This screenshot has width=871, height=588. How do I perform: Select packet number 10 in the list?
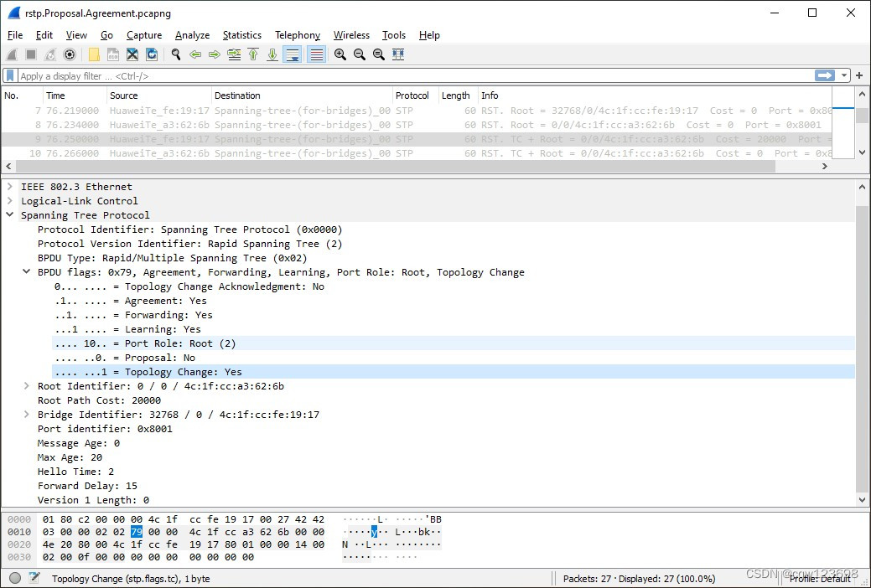(x=417, y=153)
